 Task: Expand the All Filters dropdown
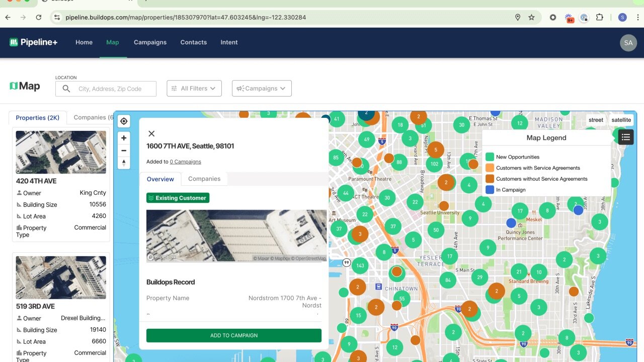click(194, 89)
